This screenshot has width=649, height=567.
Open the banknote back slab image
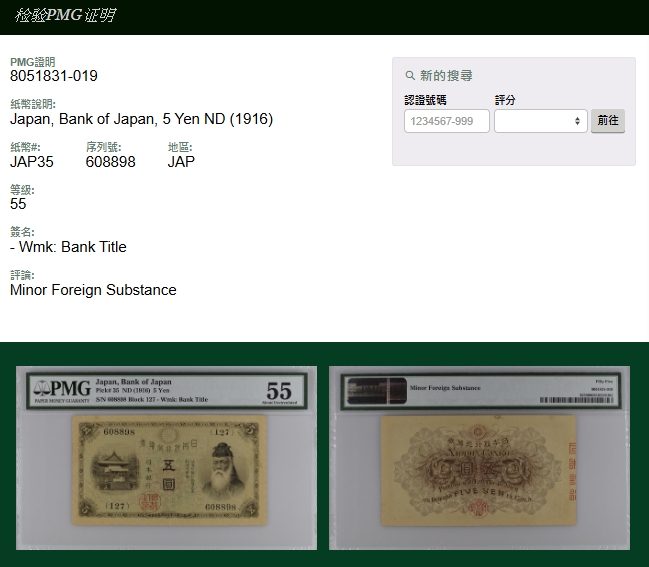[x=479, y=458]
